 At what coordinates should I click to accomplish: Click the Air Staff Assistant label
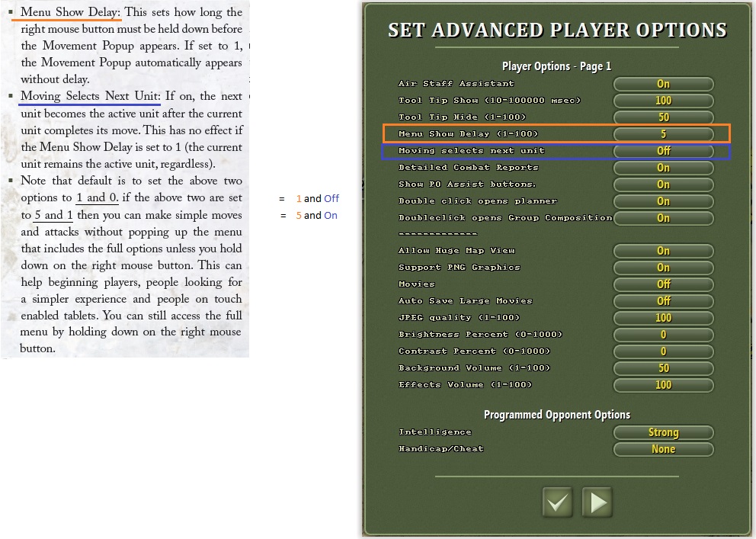click(x=456, y=83)
